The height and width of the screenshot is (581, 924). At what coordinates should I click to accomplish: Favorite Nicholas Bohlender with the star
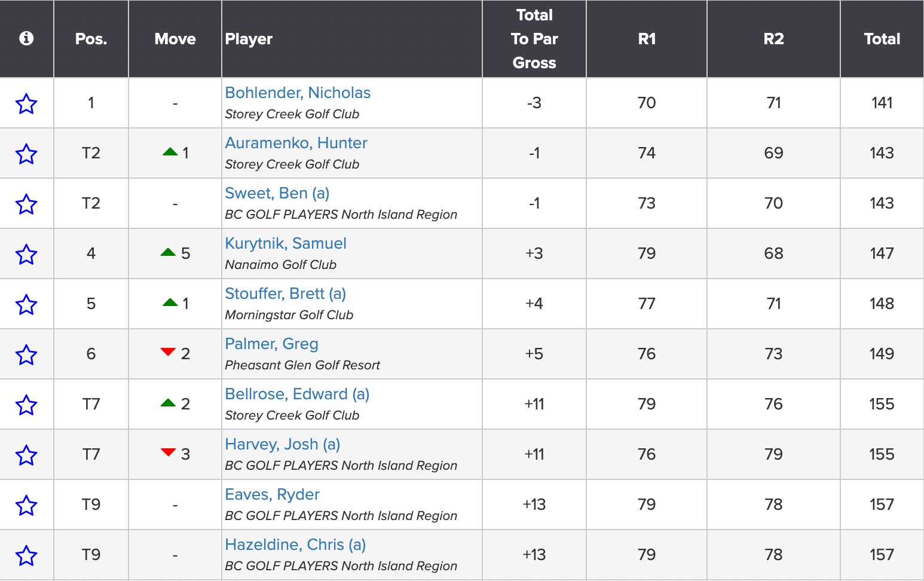click(x=26, y=103)
